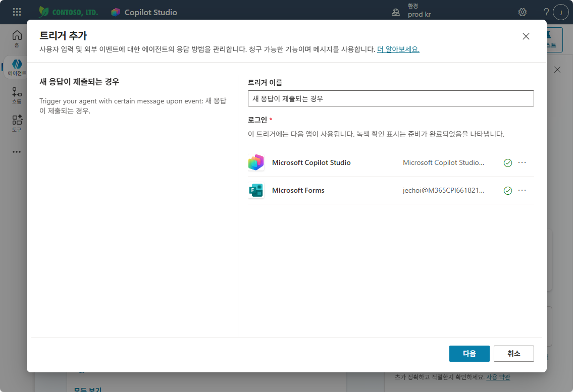
Task: Close the background side panel
Action: [557, 70]
